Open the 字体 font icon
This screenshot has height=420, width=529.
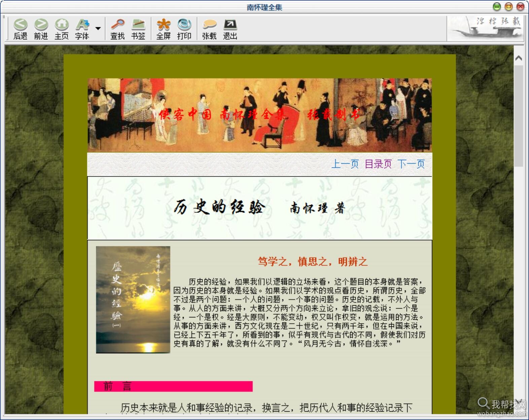click(82, 29)
